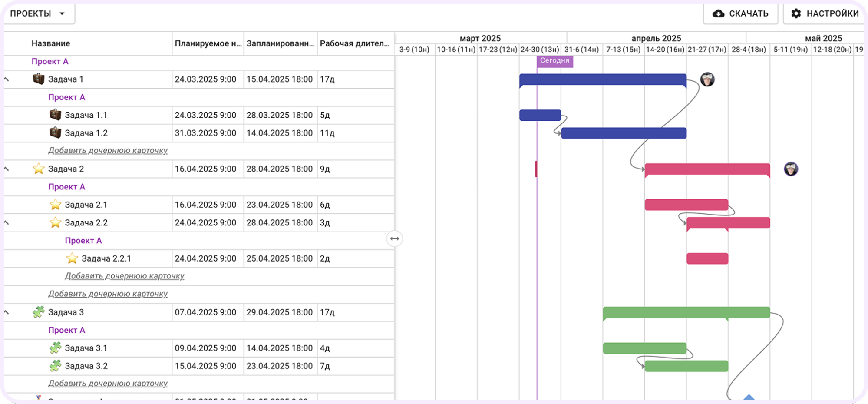The width and height of the screenshot is (868, 404).
Task: Collapse the Задача 1 row
Action: pyautogui.click(x=7, y=79)
